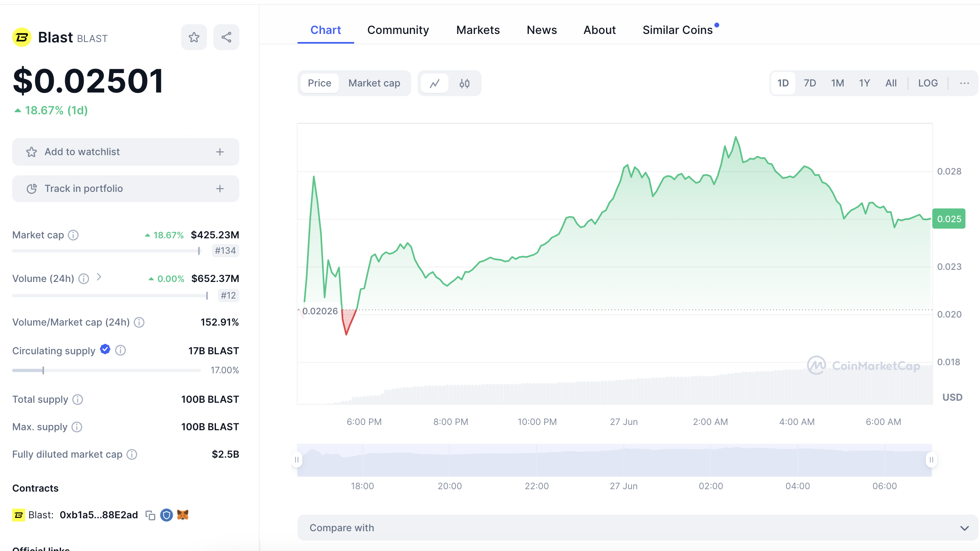Click the Circulating supply info icon
Viewport: 980px width, 551px height.
point(120,350)
